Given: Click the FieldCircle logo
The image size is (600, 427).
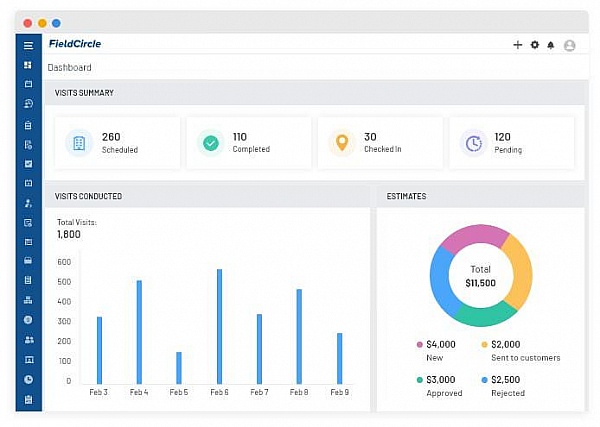Looking at the screenshot, I should pos(75,44).
